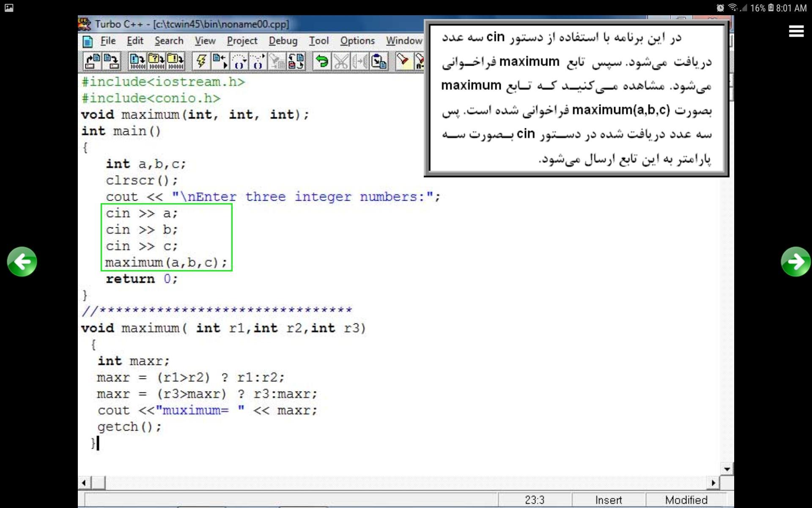Click the 'maxr = (r3>maxr) ? r3:maxr;' line
The width and height of the screenshot is (812, 508).
[x=207, y=394]
